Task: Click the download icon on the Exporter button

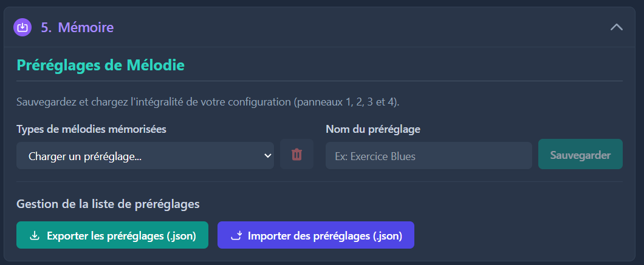Action: 35,235
